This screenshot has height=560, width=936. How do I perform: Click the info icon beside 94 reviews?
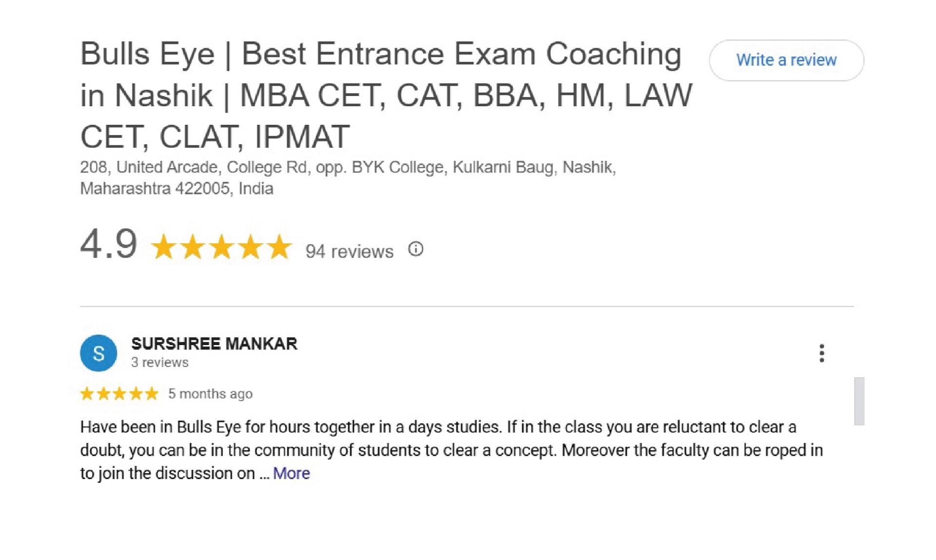(415, 249)
